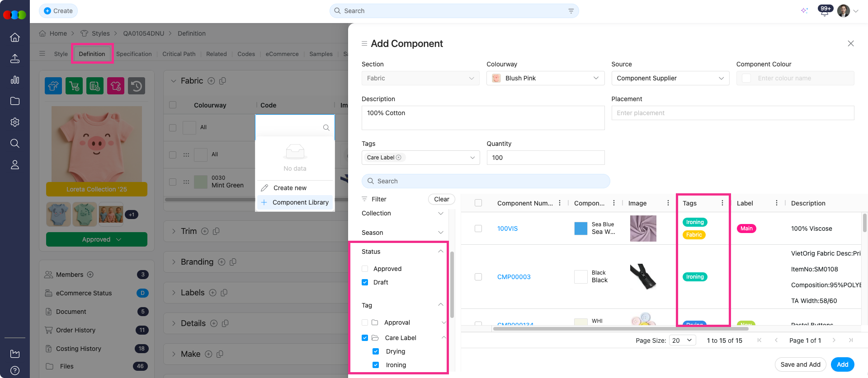Open Home from left sidebar
Viewport: 868px width, 378px height.
point(15,37)
